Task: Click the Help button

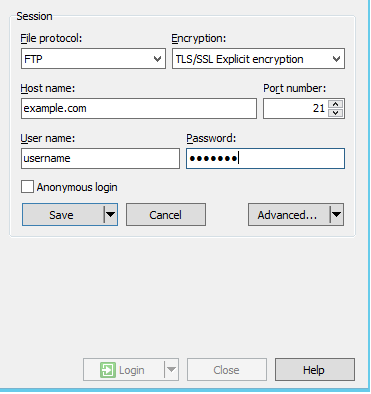Action: [315, 370]
